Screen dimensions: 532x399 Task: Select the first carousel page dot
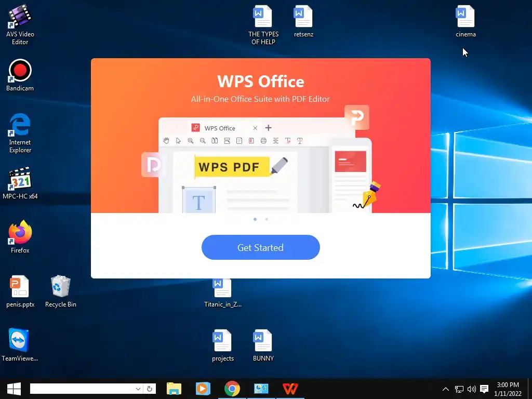click(x=255, y=219)
